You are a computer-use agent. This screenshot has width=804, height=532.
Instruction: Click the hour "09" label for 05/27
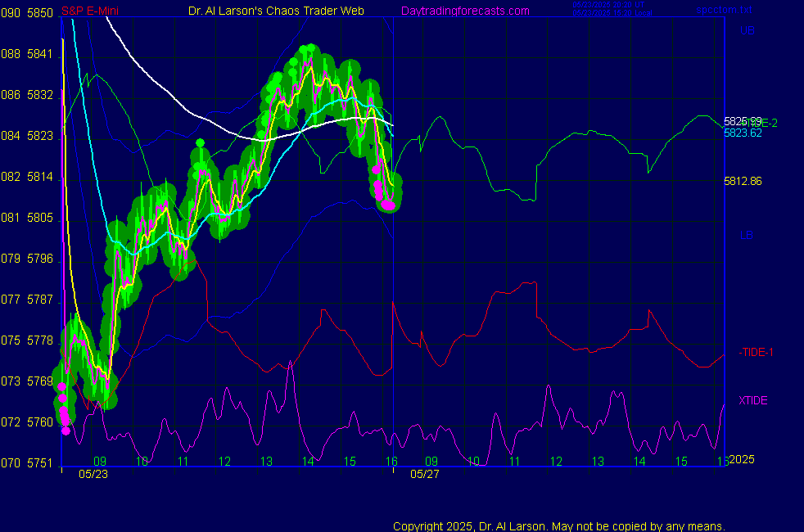[431, 462]
